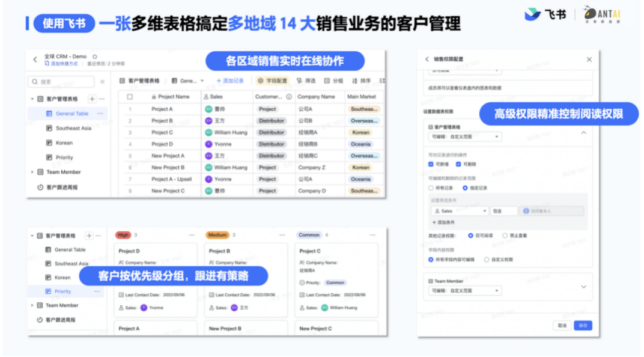Viewport: 644px width, 357px height.
Task: Collapse the 客户管理表格 permission section
Action: 584,133
